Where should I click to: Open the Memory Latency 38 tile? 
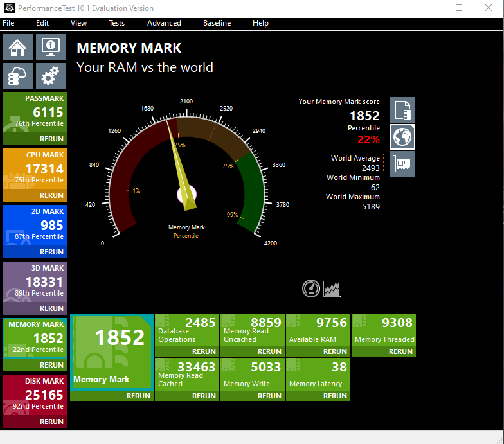pos(318,375)
